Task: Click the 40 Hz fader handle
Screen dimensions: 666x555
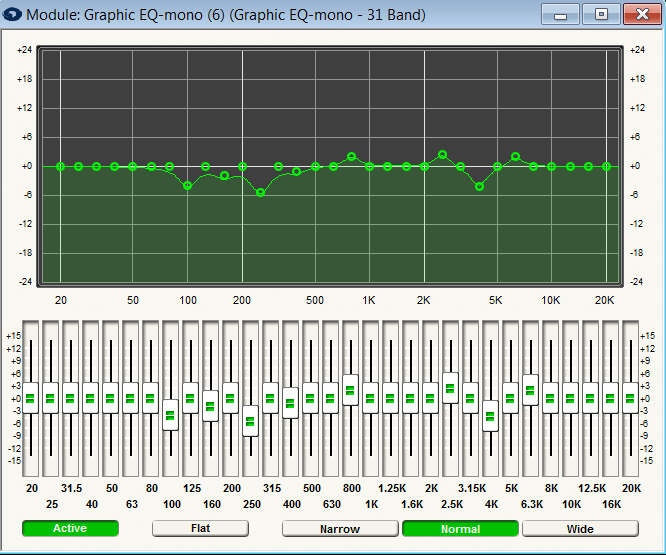Action: point(90,398)
